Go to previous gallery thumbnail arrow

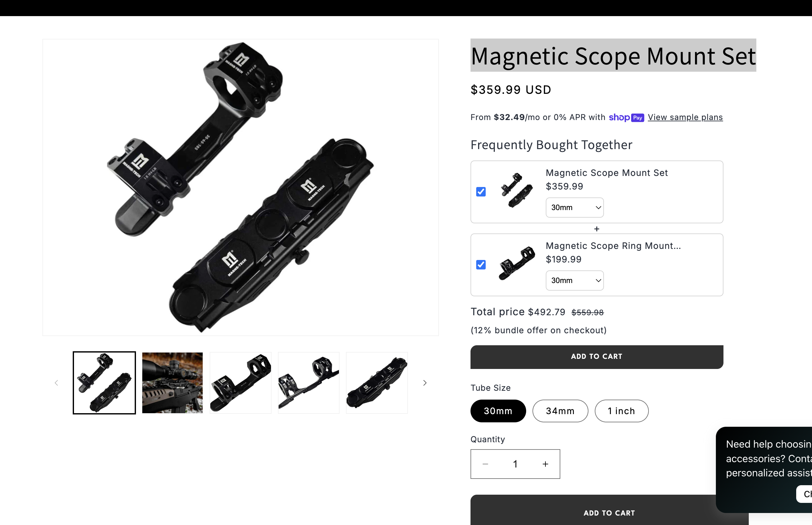coord(56,383)
